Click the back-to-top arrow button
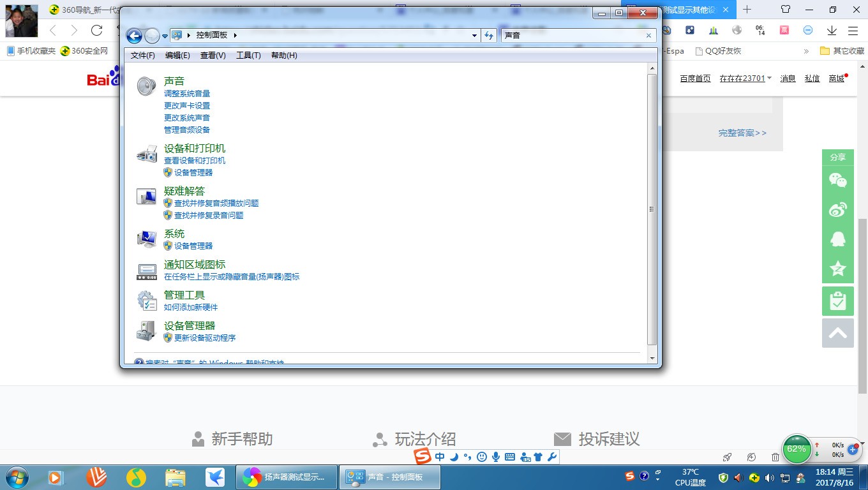 click(838, 333)
